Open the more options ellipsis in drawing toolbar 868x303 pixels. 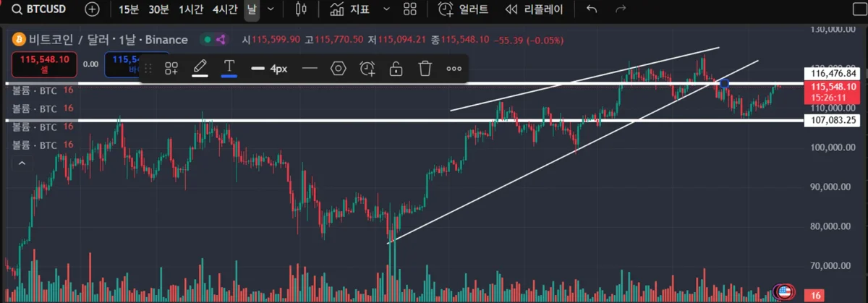[454, 69]
